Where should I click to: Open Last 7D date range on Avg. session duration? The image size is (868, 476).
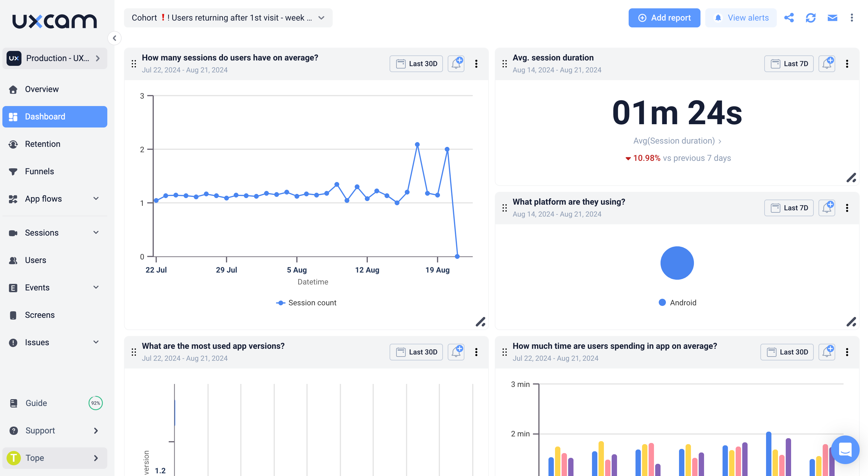[789, 64]
